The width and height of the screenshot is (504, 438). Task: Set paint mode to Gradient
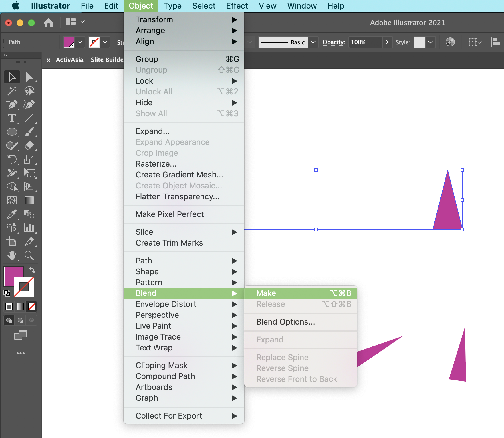click(x=20, y=307)
